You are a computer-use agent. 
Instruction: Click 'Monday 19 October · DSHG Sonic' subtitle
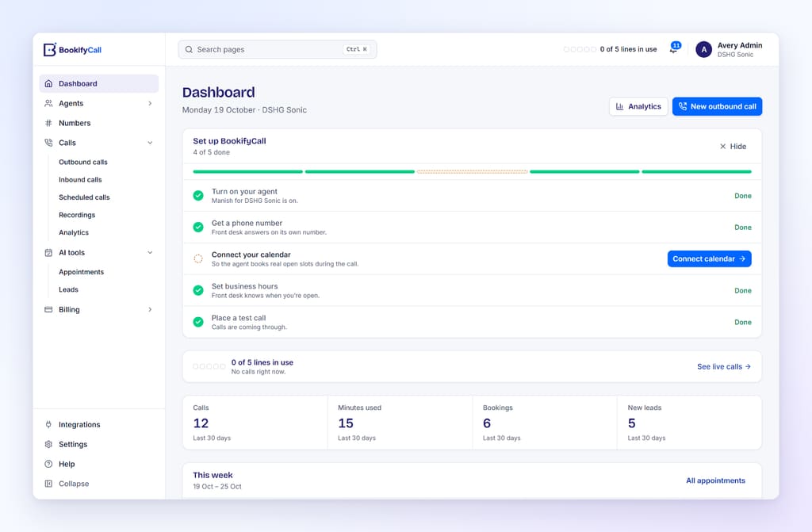244,110
